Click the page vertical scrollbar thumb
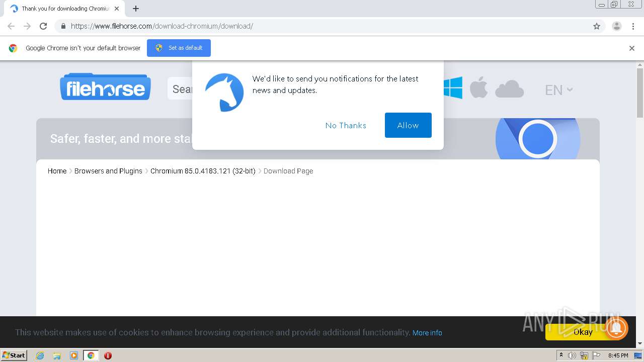The height and width of the screenshot is (362, 644). click(x=640, y=93)
